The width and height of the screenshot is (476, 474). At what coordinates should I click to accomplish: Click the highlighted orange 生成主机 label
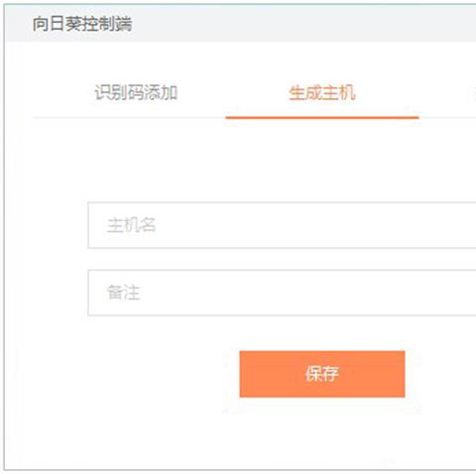click(322, 92)
